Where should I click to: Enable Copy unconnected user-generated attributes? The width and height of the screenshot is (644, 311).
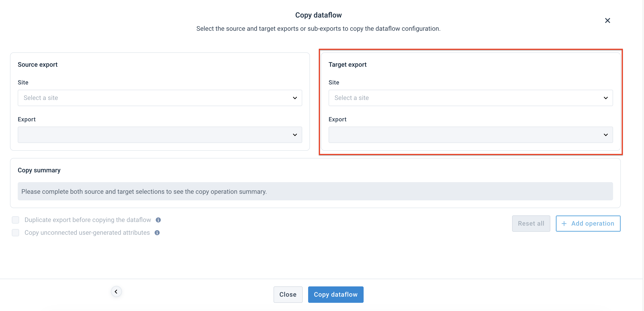pos(15,233)
